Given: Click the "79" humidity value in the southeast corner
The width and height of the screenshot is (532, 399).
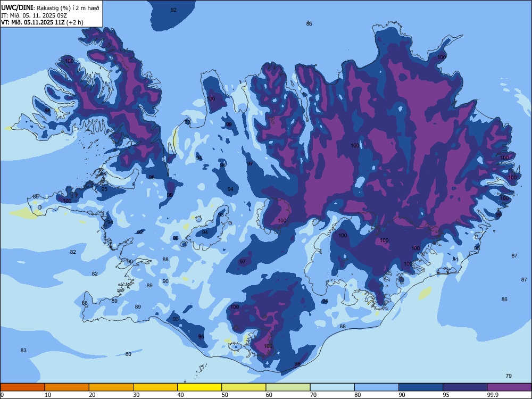Looking at the screenshot, I should (509, 376).
